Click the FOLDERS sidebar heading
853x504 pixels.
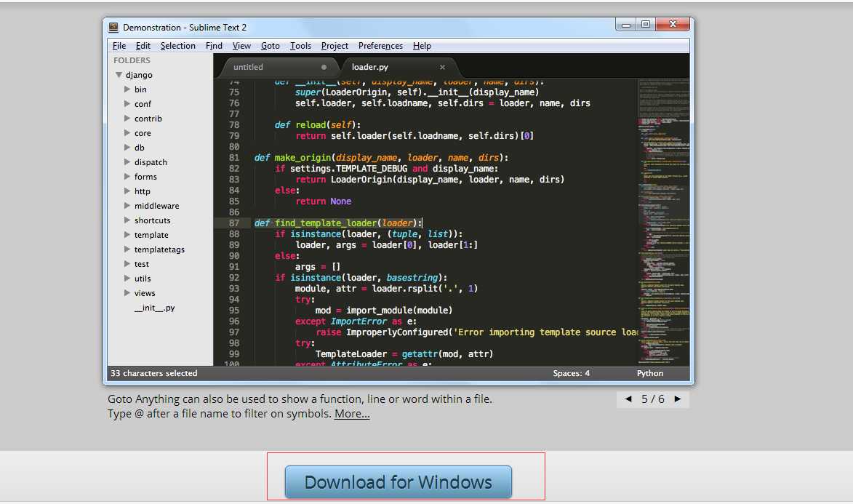[132, 60]
